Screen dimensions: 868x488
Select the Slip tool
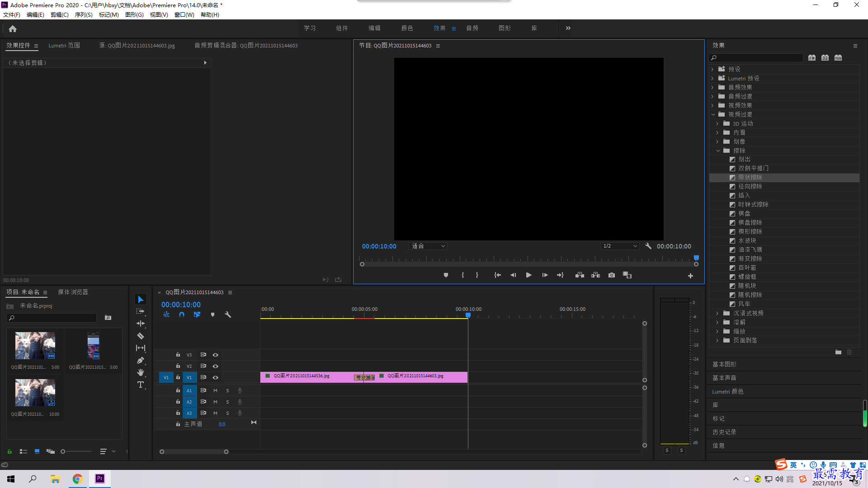pyautogui.click(x=141, y=348)
